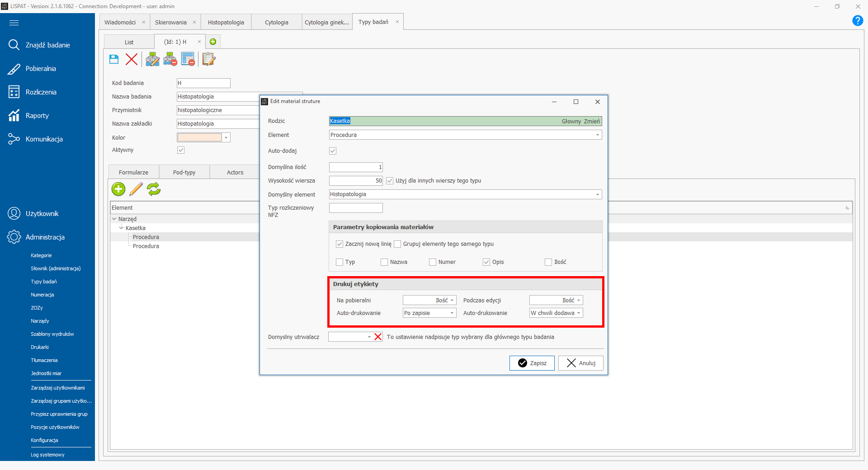This screenshot has height=470, width=868.
Task: Click the notepad with pencil toolbar icon
Action: point(208,59)
